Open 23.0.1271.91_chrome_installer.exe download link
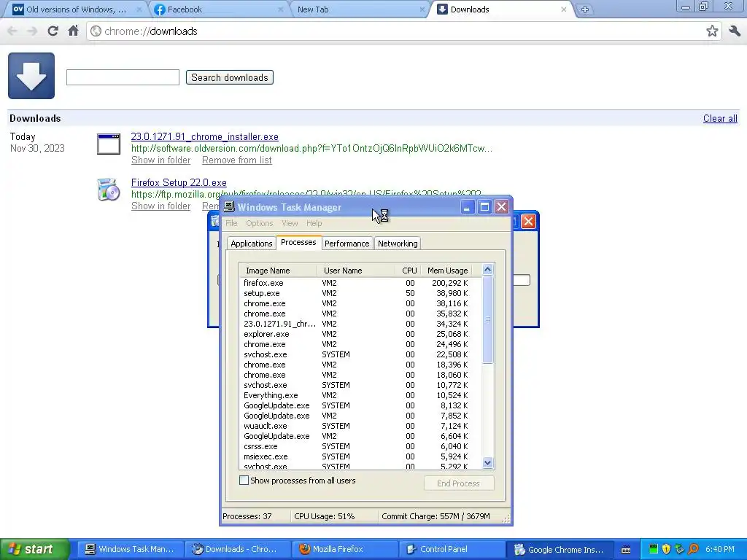 pyautogui.click(x=205, y=136)
